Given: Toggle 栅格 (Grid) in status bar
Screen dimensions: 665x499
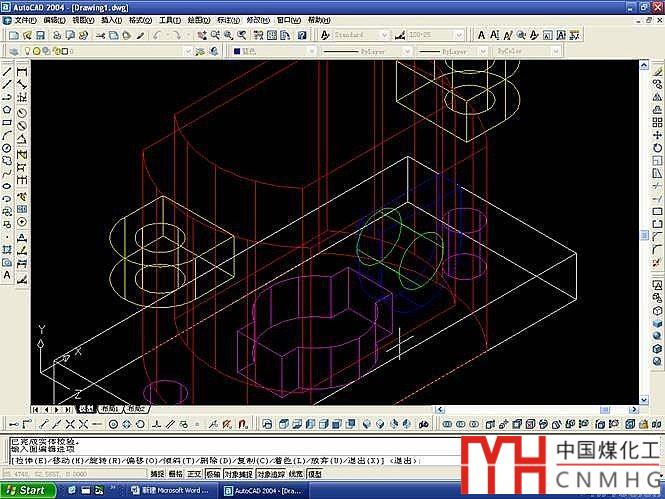Looking at the screenshot, I should (176, 474).
